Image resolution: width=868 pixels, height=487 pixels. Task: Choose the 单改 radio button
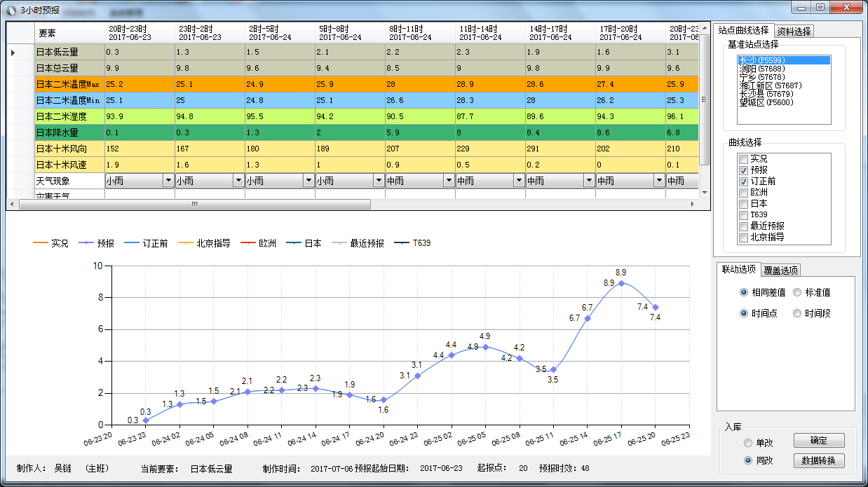click(x=748, y=443)
